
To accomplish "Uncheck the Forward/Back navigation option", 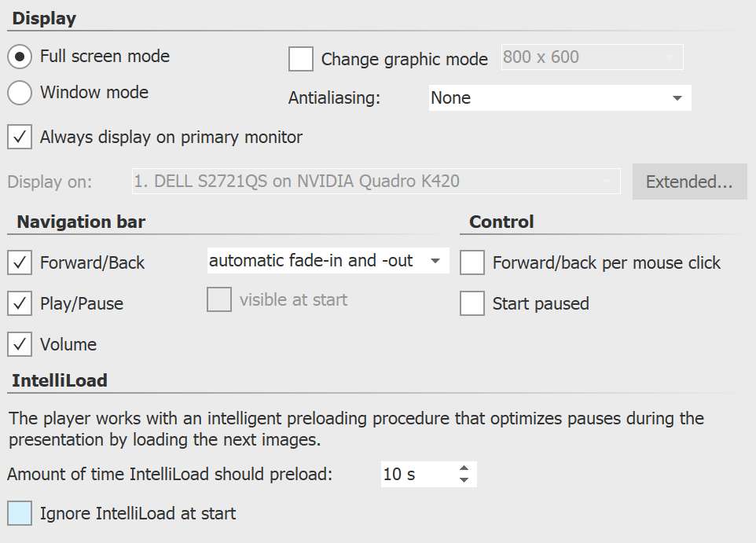I will coord(20,262).
